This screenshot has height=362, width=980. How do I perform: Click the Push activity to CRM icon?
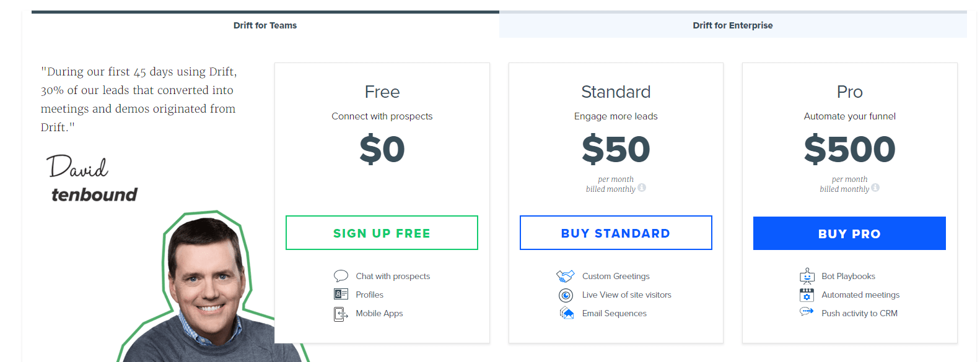pos(807,312)
